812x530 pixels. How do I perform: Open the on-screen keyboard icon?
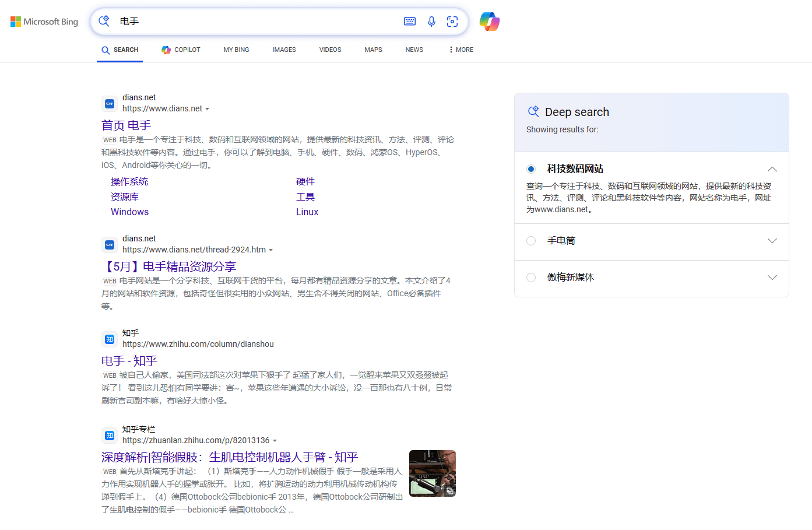coord(410,22)
